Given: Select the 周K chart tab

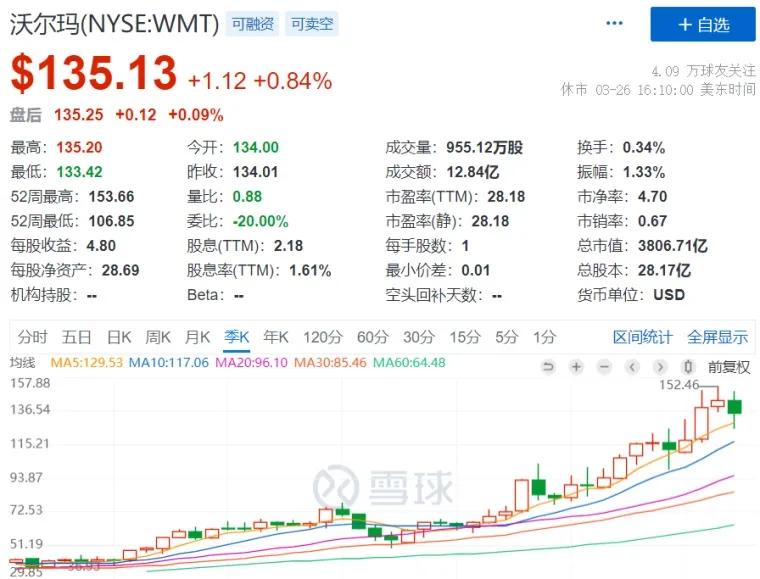Looking at the screenshot, I should (x=158, y=337).
